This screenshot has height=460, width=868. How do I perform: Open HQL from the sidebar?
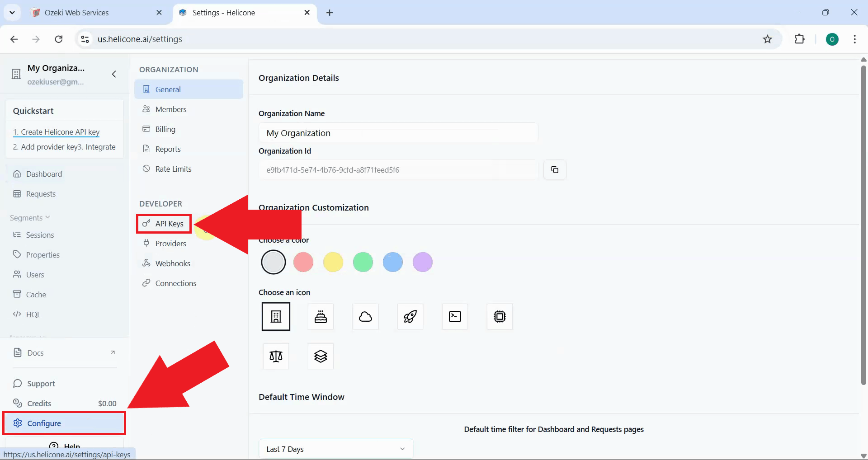pyautogui.click(x=32, y=314)
